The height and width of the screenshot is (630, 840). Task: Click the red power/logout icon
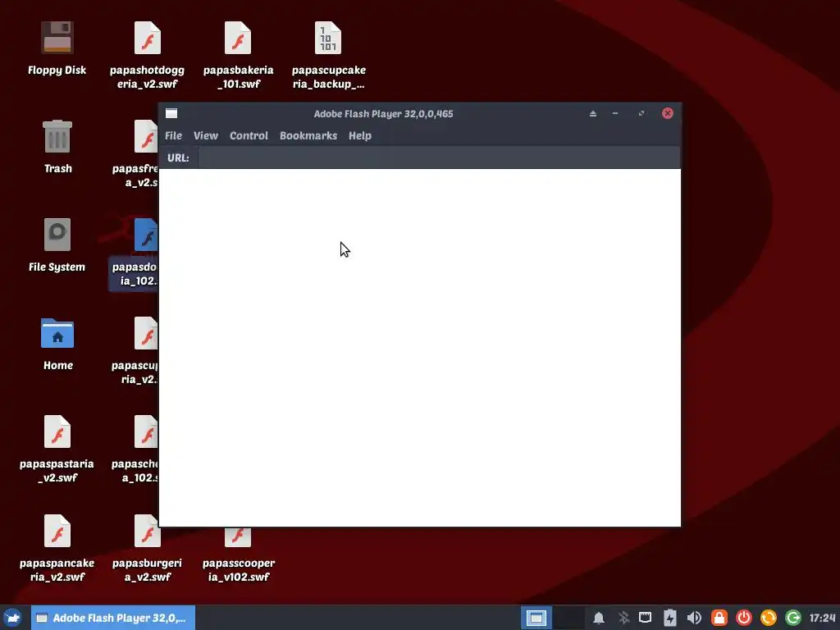tap(743, 618)
